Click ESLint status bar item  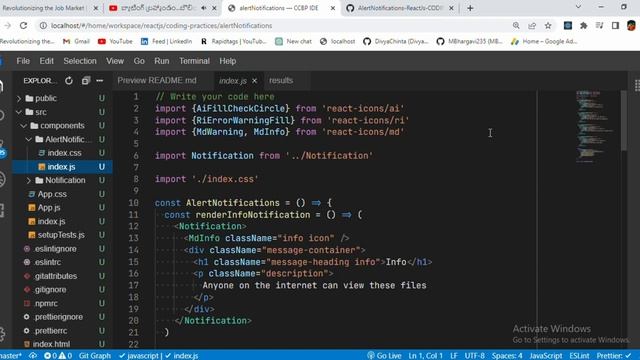[x=579, y=356]
